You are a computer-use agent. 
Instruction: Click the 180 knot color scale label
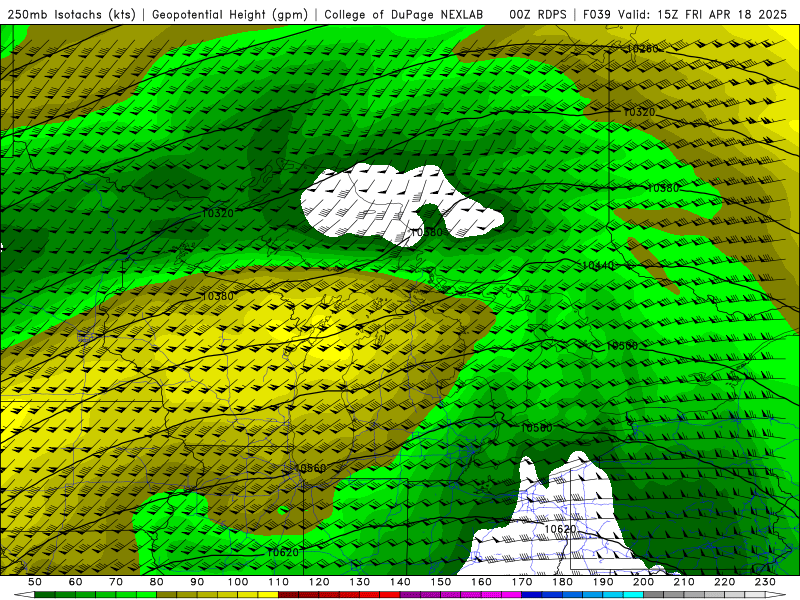coord(562,582)
